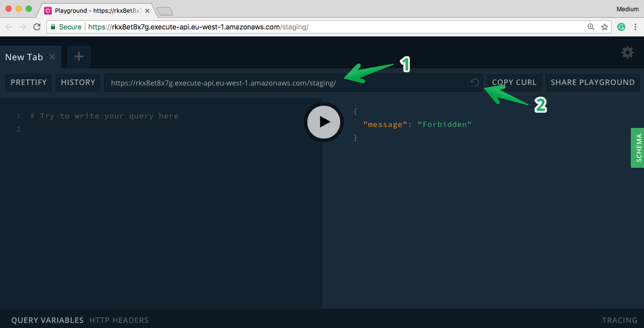This screenshot has height=328, width=644.
Task: Execute the query with the Play button
Action: coord(323,122)
